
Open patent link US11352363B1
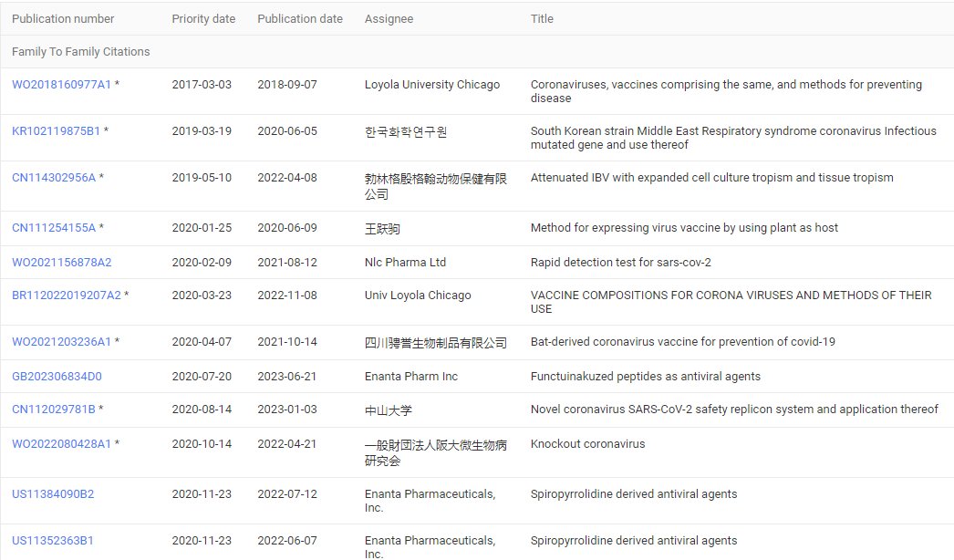coord(53,541)
